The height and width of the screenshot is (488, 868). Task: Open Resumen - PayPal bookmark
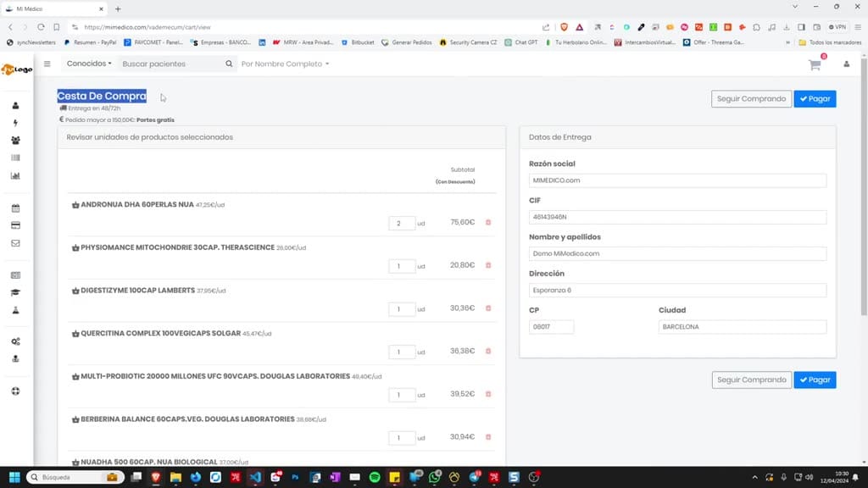click(90, 42)
